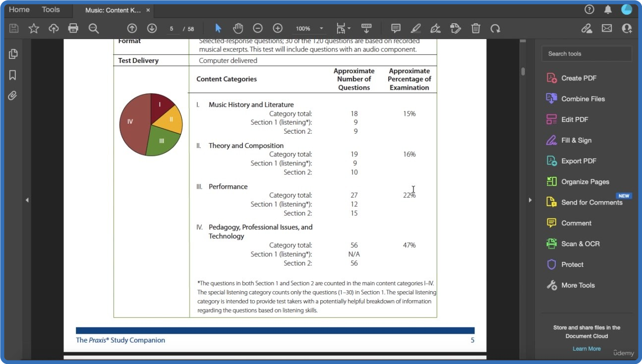Expand the left navigation pane arrow
This screenshot has width=642, height=364.
(x=27, y=200)
